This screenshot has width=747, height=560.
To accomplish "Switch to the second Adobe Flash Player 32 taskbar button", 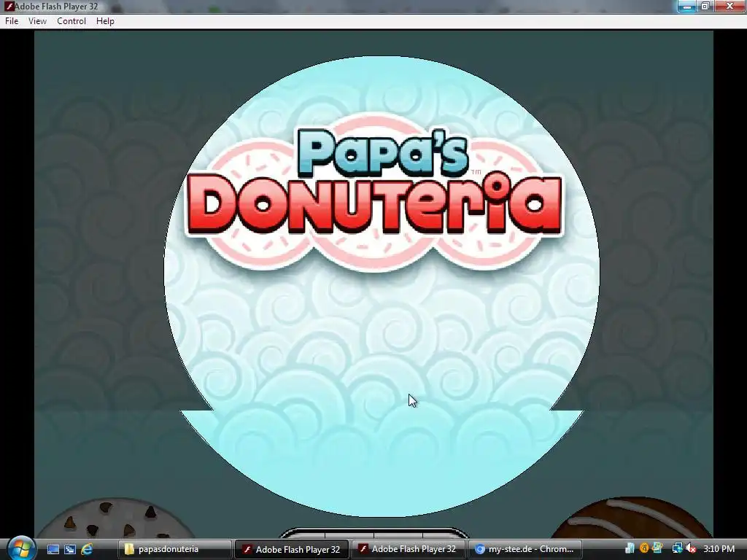I will pos(409,549).
